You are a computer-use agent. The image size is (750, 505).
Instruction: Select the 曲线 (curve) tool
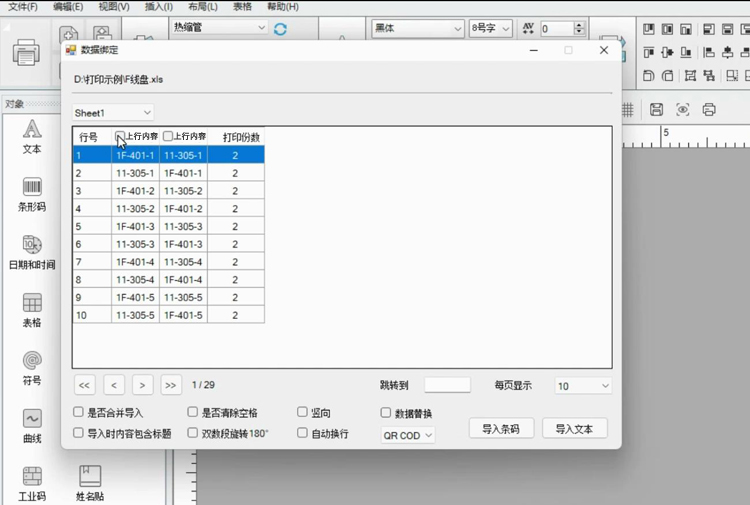point(32,426)
